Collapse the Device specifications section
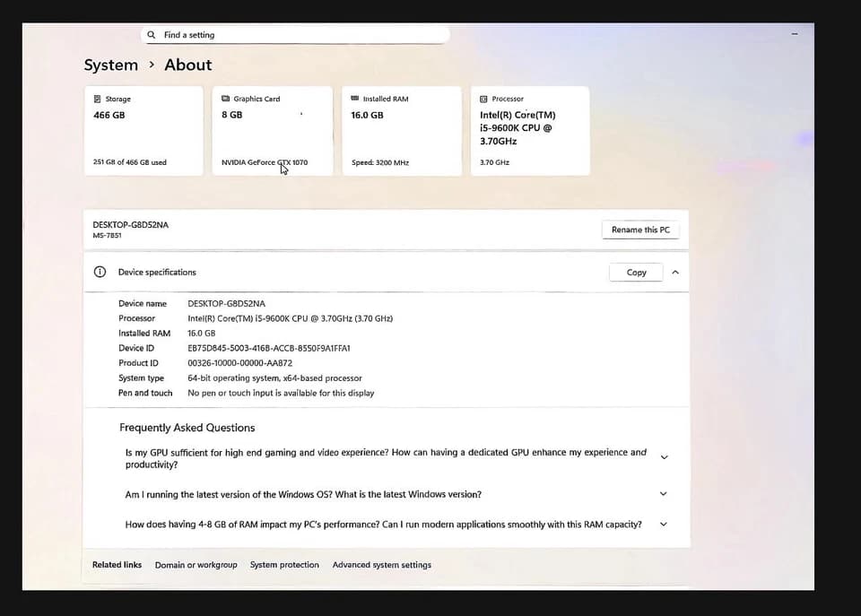The height and width of the screenshot is (616, 861). pos(674,273)
